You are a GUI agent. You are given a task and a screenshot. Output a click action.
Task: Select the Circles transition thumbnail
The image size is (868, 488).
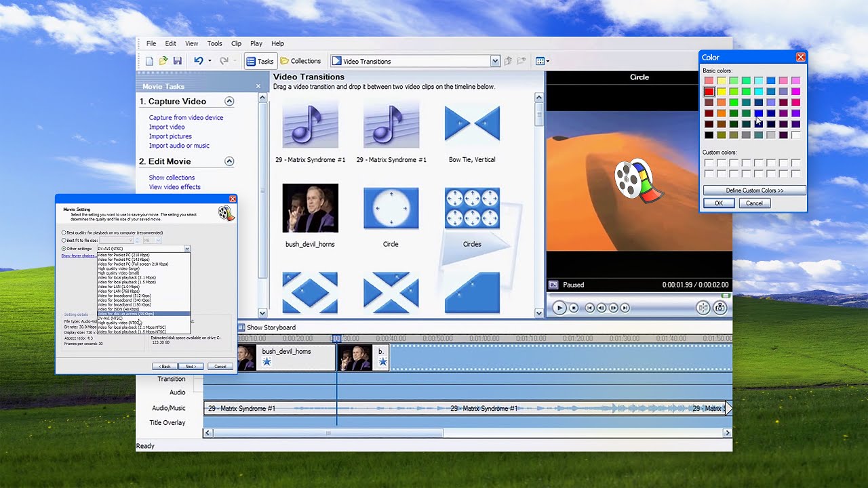472,208
